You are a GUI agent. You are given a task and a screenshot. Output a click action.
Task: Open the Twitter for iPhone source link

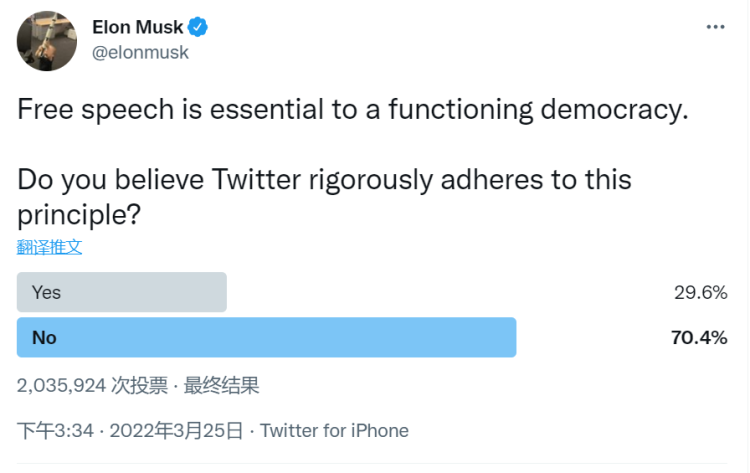coord(334,431)
